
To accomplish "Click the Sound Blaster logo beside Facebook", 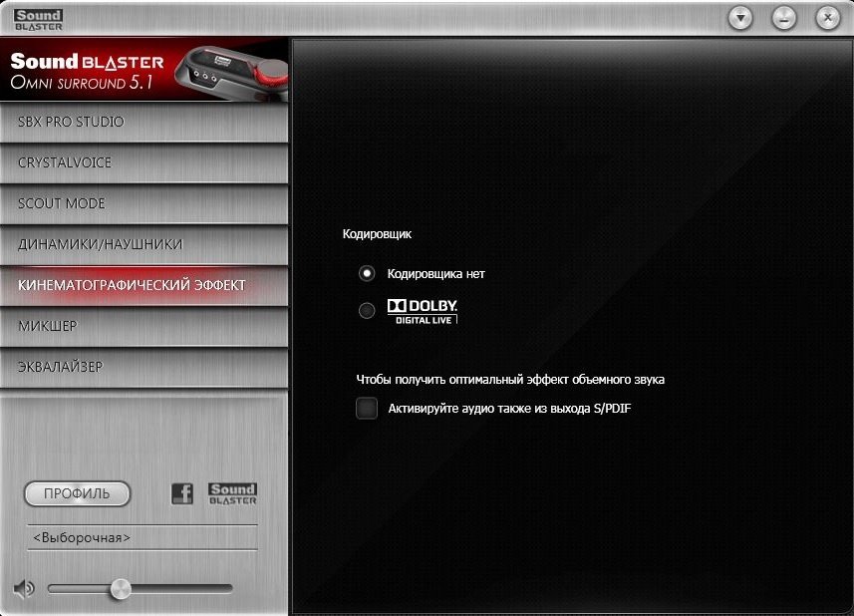I will pyautogui.click(x=232, y=493).
